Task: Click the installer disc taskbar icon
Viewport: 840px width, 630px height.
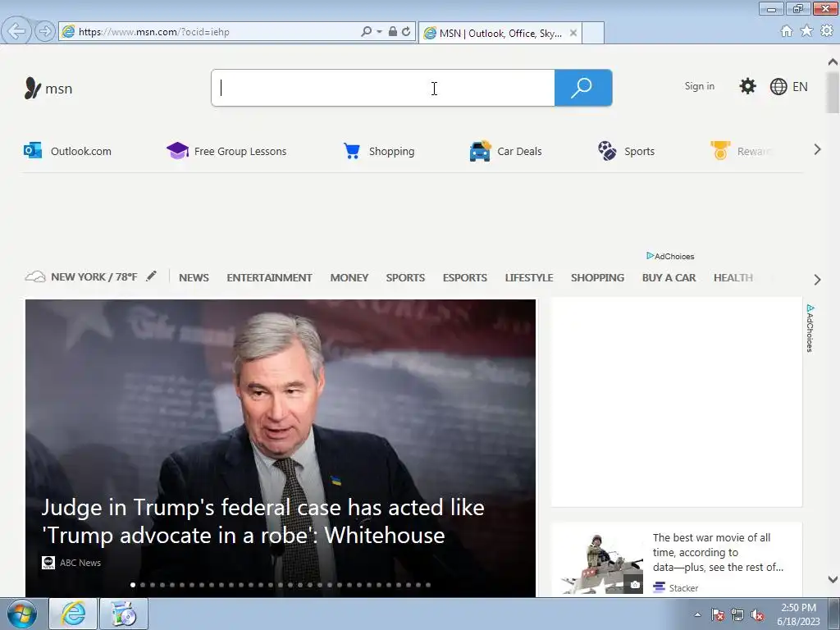Action: 124,614
